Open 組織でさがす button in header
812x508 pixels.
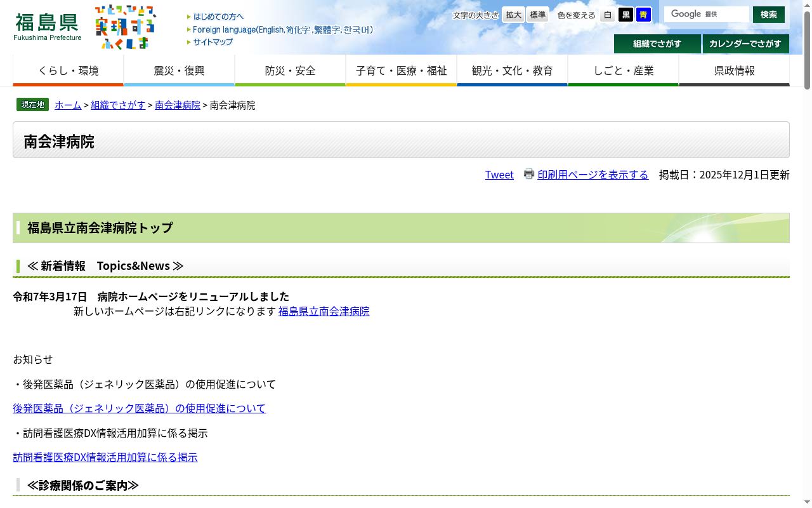tap(657, 44)
